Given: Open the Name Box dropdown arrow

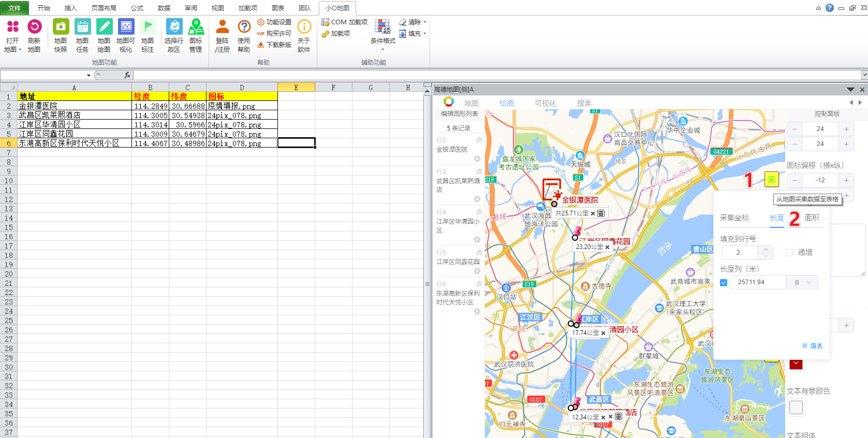Looking at the screenshot, I should point(89,76).
